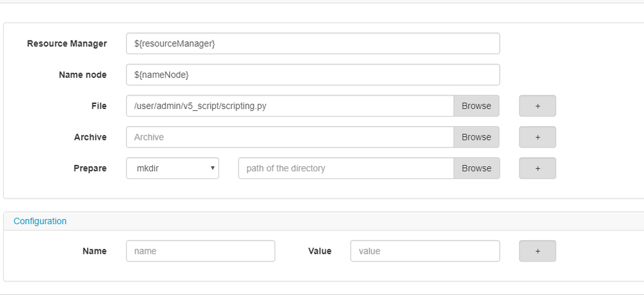Focus the Configuration name input
Screen dimensions: 644x295
coord(200,251)
